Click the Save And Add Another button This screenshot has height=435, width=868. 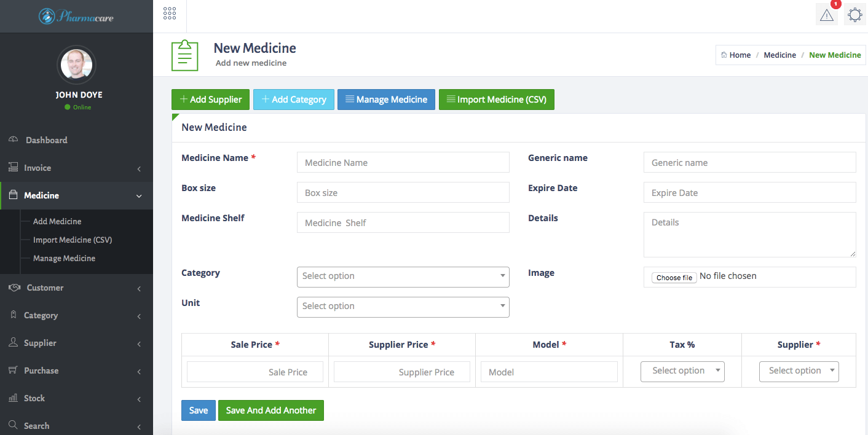[x=271, y=410]
